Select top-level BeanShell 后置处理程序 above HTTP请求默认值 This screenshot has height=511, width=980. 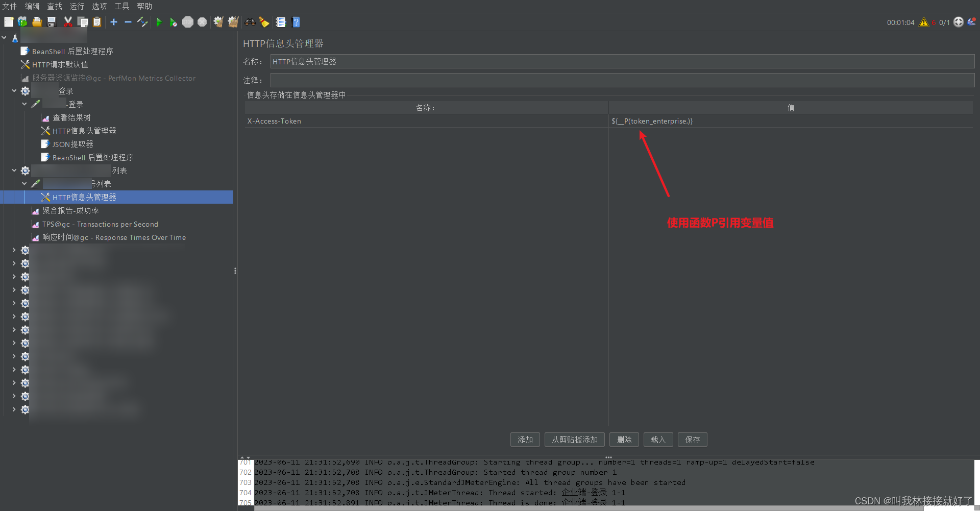67,51
